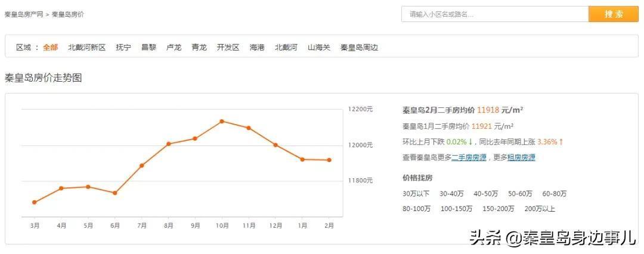Select the 秦皇岛周边 region option

click(x=359, y=47)
